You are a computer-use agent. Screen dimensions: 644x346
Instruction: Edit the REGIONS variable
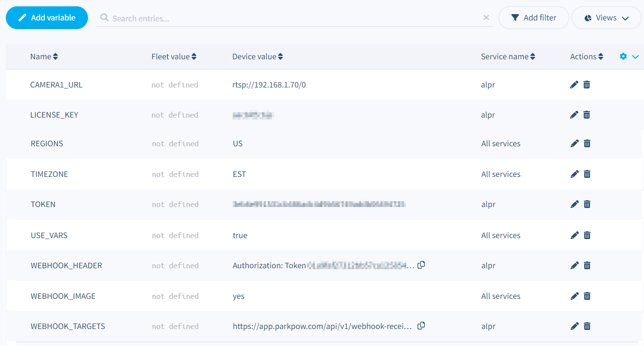coord(574,143)
